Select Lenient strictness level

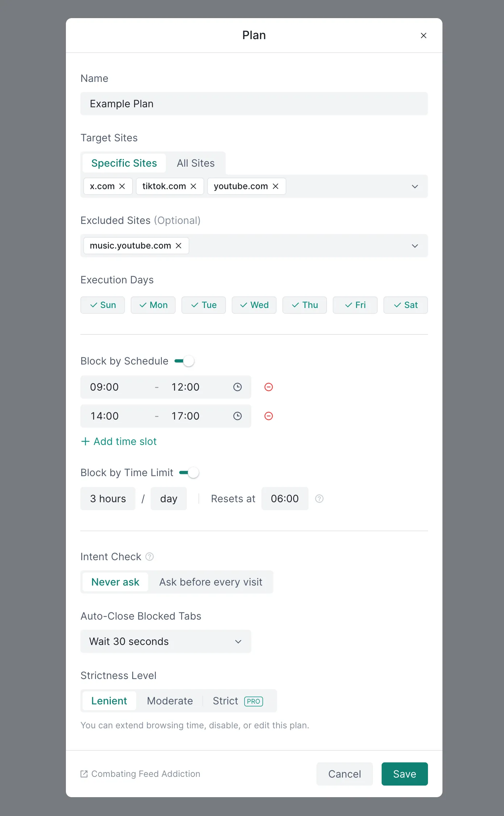pyautogui.click(x=109, y=701)
